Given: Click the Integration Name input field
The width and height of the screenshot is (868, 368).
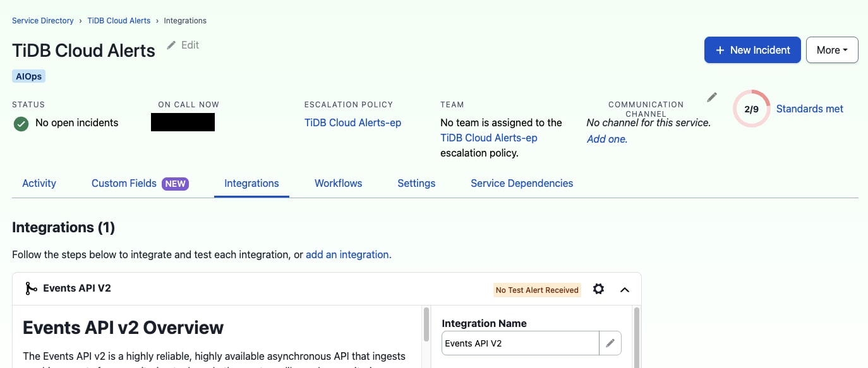Looking at the screenshot, I should tap(520, 343).
